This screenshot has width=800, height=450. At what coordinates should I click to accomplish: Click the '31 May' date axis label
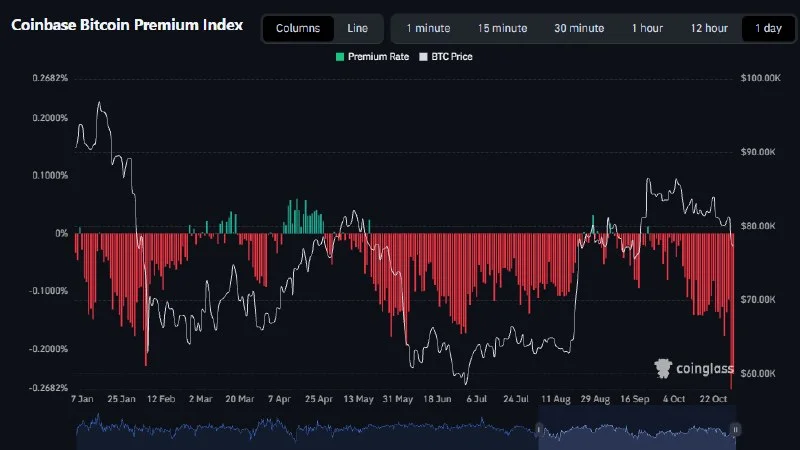point(397,398)
